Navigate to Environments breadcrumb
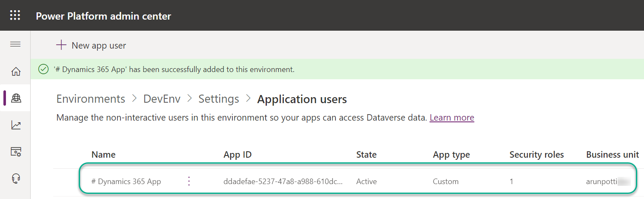Screen dimensions: 644x199 (91, 99)
